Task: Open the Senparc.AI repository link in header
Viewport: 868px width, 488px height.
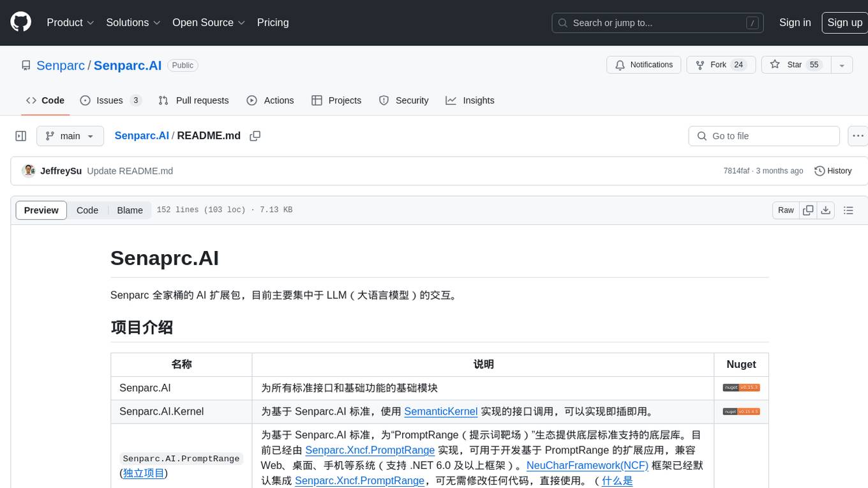Action: [x=128, y=65]
